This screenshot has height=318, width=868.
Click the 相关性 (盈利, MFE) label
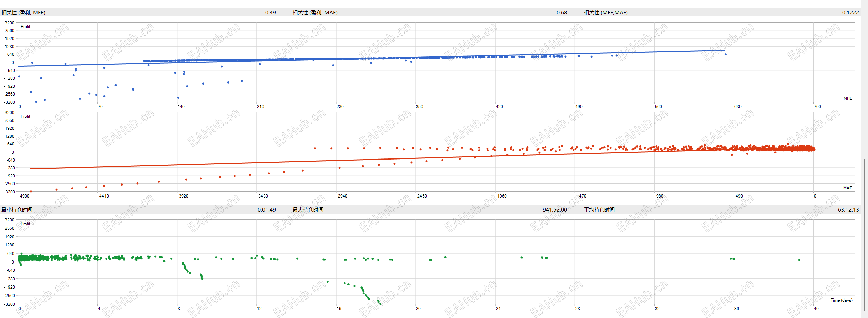(x=23, y=13)
